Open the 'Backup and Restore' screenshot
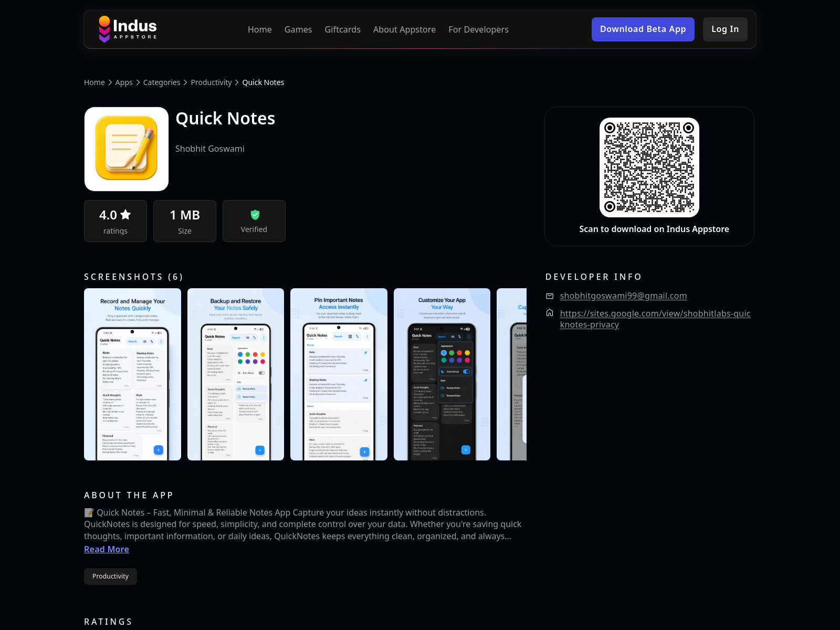Viewport: 840px width, 630px height. (x=236, y=374)
